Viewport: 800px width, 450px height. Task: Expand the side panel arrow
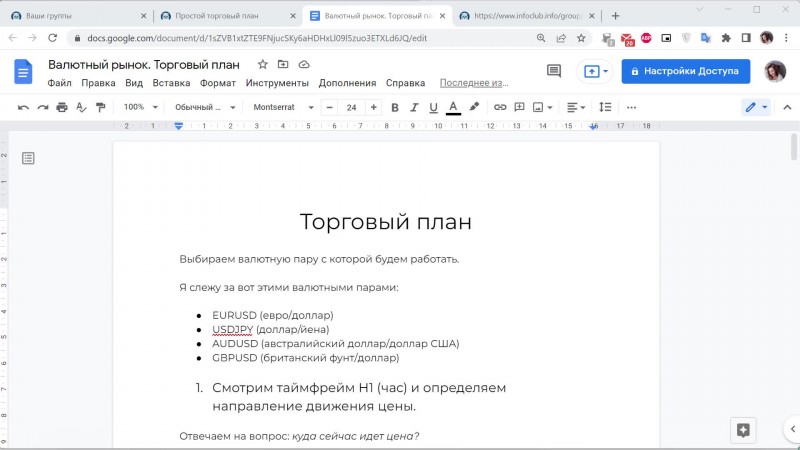[x=792, y=429]
